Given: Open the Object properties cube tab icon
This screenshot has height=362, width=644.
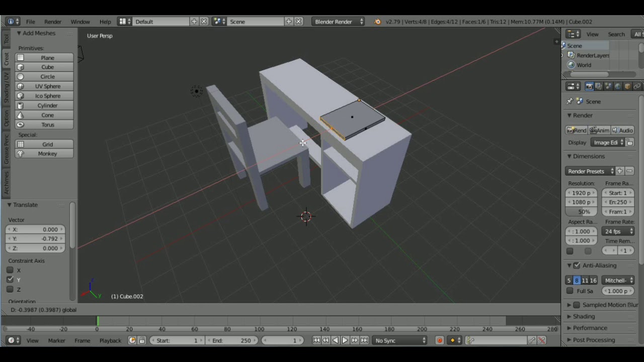Looking at the screenshot, I should pyautogui.click(x=627, y=86).
